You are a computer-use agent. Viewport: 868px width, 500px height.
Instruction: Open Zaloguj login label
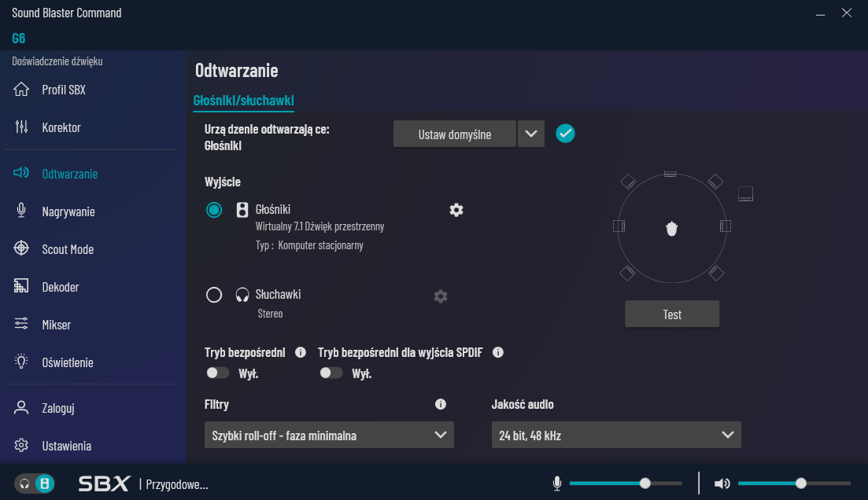pos(58,408)
